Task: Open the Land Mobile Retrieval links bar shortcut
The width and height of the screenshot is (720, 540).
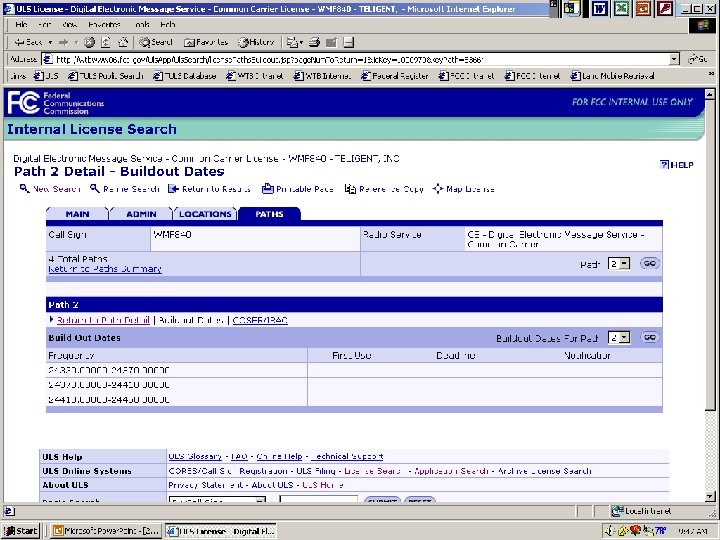Action: click(x=613, y=76)
